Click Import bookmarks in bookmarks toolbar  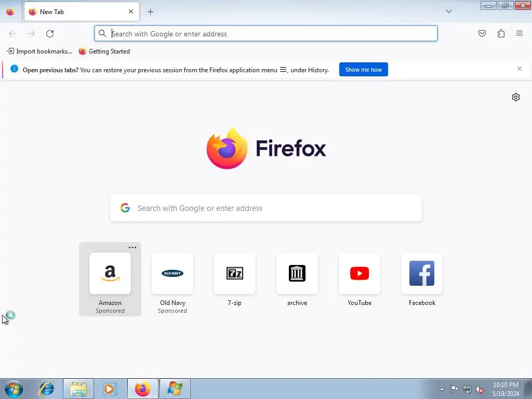[39, 51]
